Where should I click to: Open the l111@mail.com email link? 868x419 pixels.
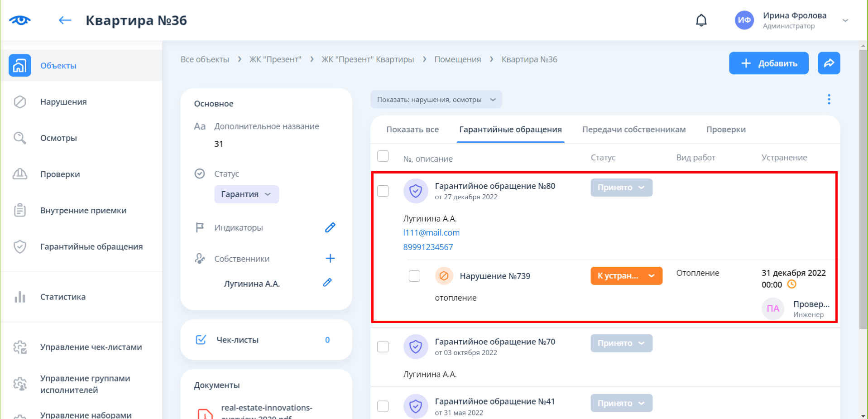[x=431, y=233]
